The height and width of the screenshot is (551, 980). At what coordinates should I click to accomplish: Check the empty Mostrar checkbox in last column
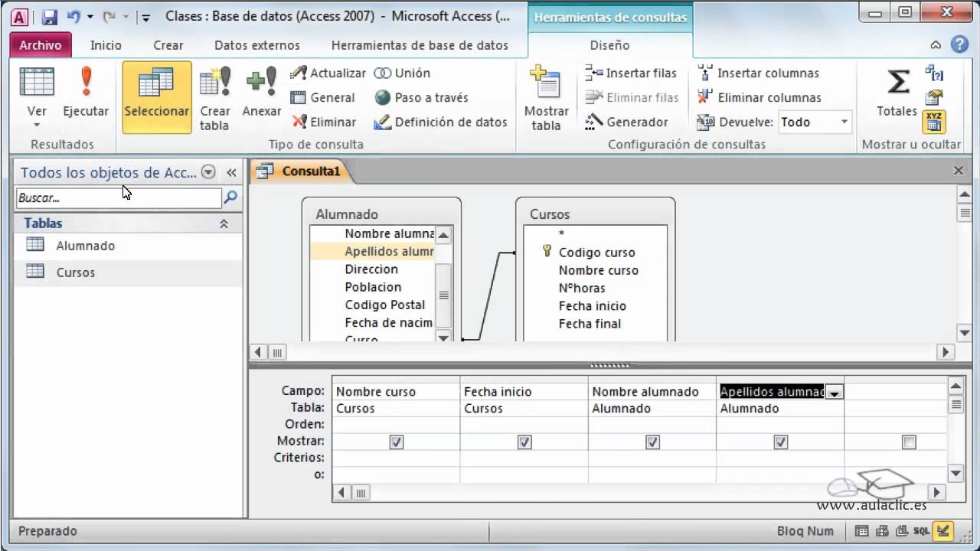pyautogui.click(x=908, y=442)
